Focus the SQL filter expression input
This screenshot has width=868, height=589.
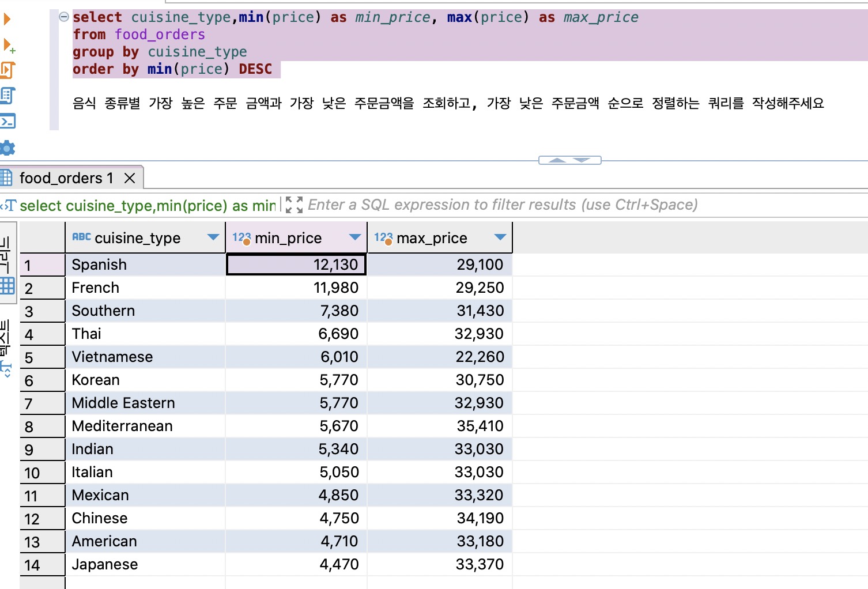tap(503, 205)
